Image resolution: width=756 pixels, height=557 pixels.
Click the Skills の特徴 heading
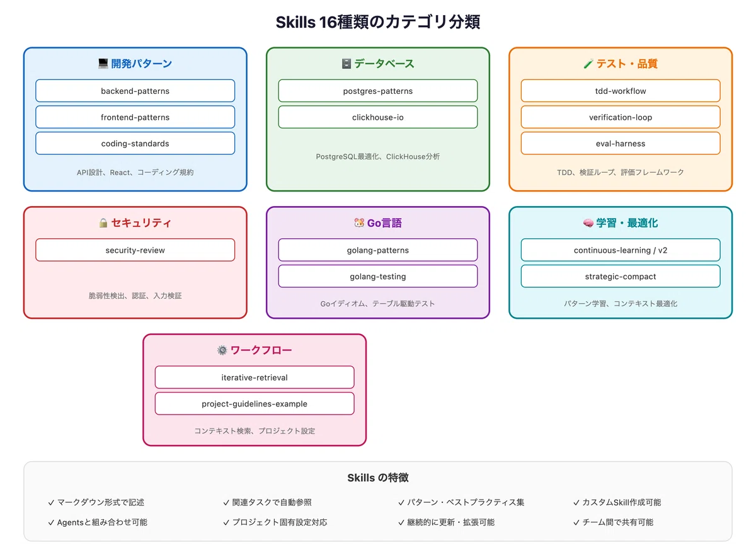pyautogui.click(x=378, y=478)
